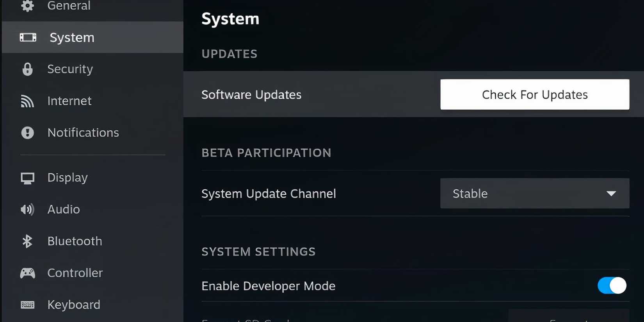The height and width of the screenshot is (322, 644).
Task: Check For Updates button
Action: [x=535, y=94]
